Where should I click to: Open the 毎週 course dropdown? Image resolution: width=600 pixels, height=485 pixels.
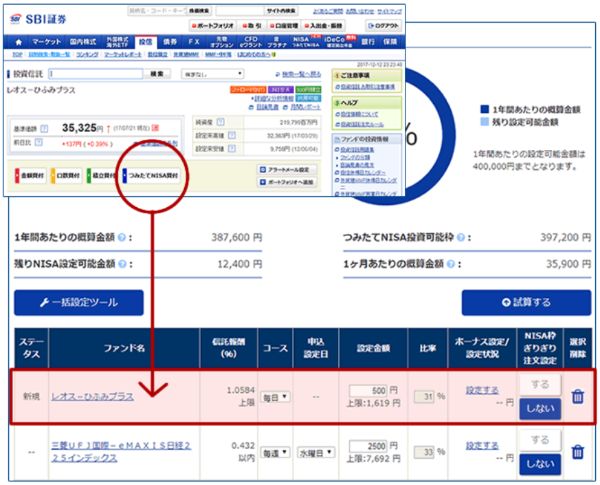(275, 453)
